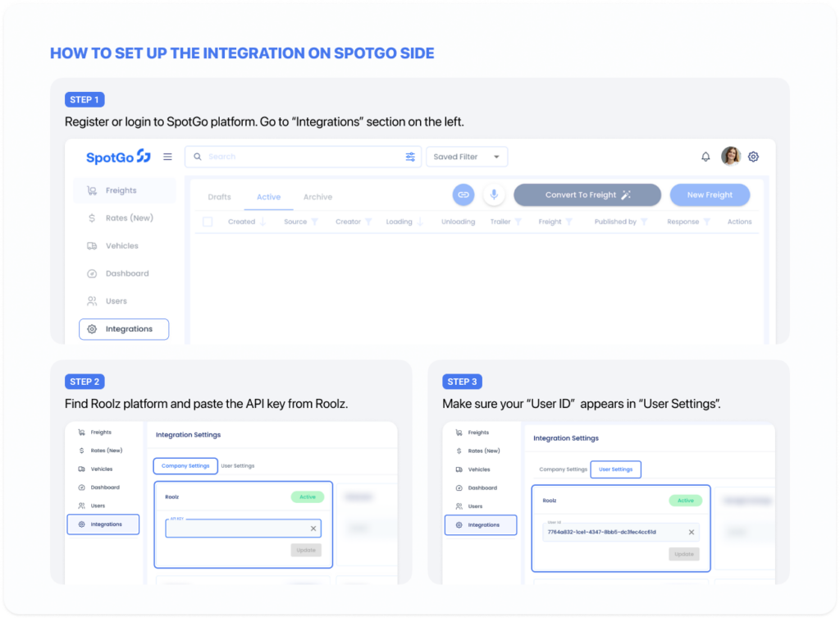The height and width of the screenshot is (618, 840).
Task: Click the User Id field in Step 3
Action: point(621,533)
